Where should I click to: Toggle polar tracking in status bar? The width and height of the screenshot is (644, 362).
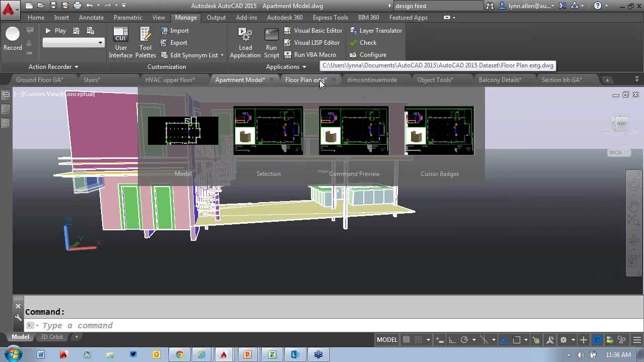pyautogui.click(x=464, y=340)
